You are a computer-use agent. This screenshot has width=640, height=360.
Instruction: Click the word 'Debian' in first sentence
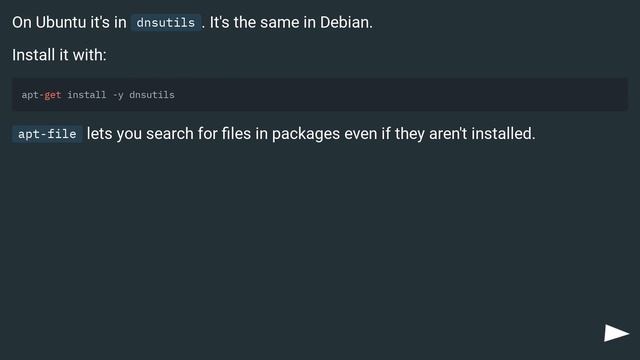(346, 22)
